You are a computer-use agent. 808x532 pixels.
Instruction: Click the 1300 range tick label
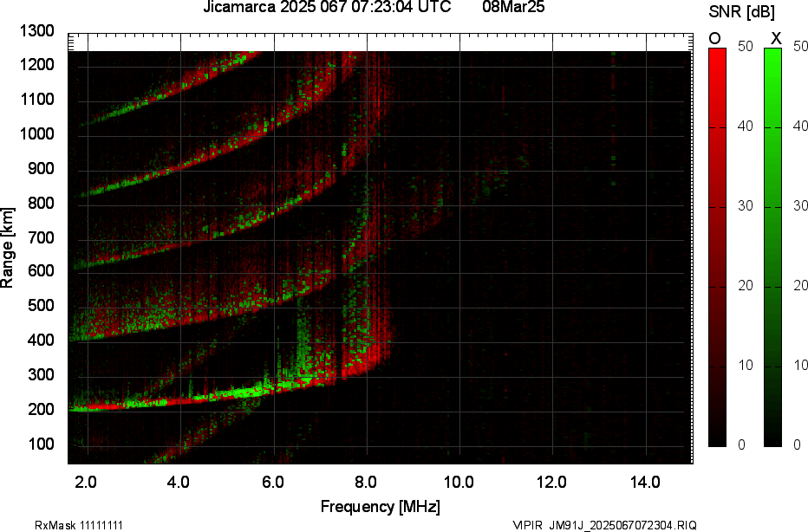[36, 31]
